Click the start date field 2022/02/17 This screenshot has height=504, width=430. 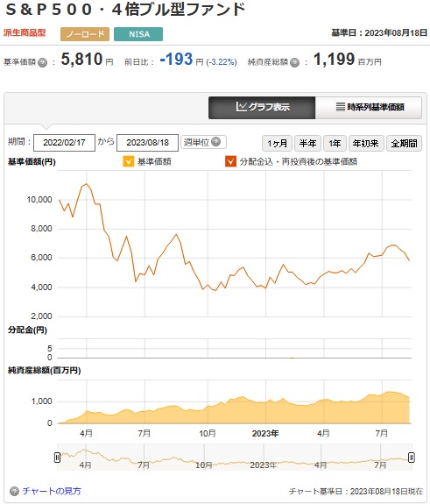(x=64, y=143)
